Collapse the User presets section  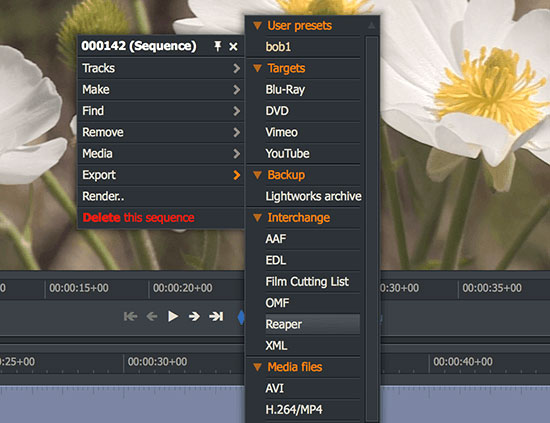tap(257, 26)
